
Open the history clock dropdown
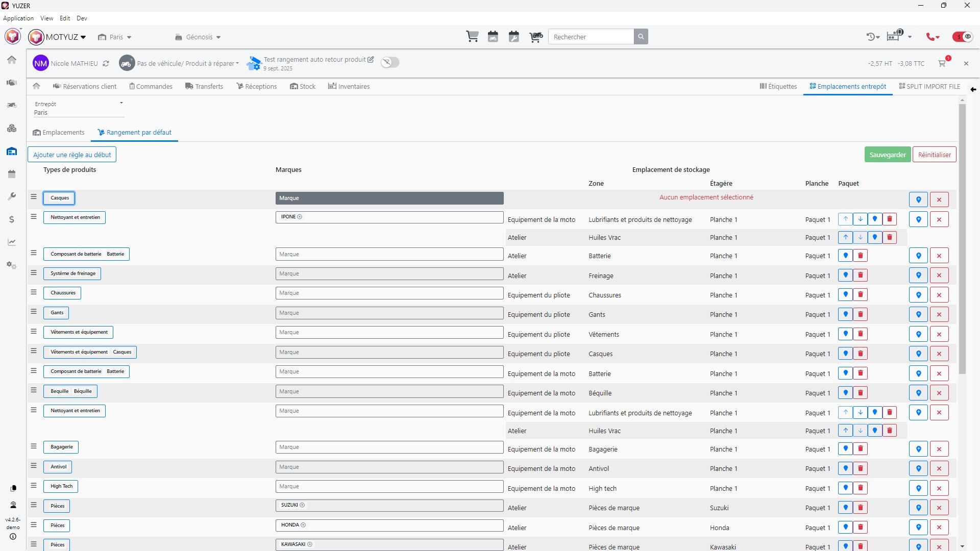tap(873, 37)
